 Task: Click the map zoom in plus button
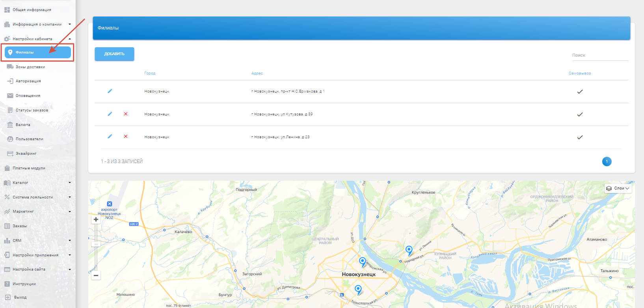(x=96, y=219)
